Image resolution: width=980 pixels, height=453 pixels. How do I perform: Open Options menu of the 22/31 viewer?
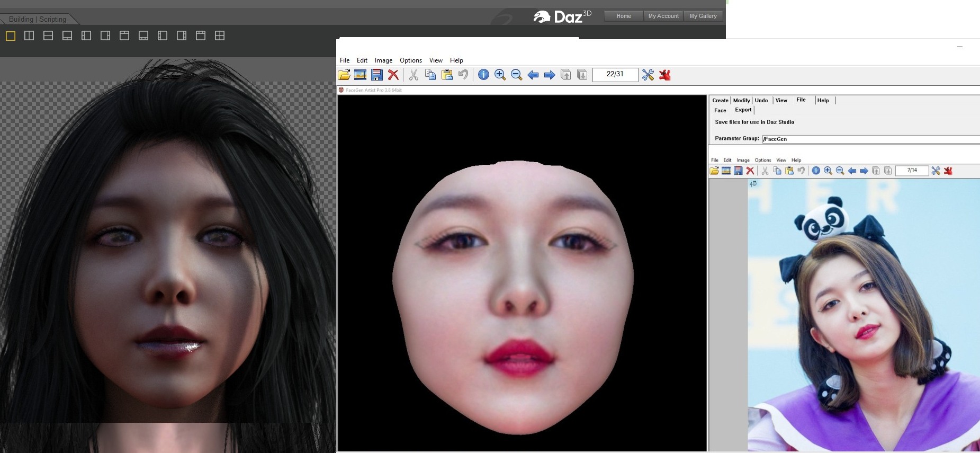tap(411, 60)
